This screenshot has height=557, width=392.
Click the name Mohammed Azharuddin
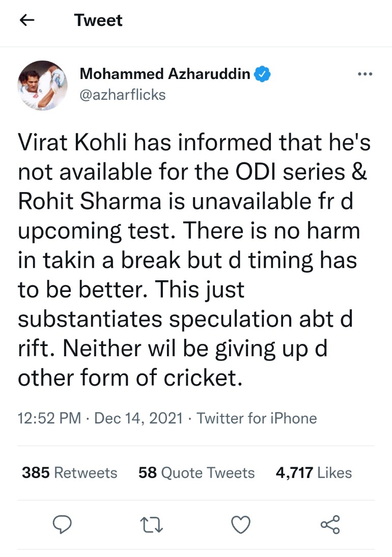[x=165, y=74]
